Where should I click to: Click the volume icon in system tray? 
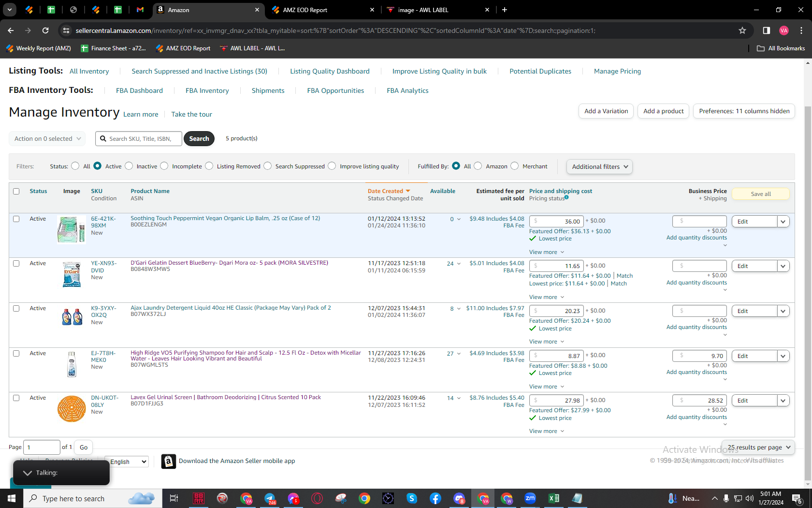click(x=750, y=498)
